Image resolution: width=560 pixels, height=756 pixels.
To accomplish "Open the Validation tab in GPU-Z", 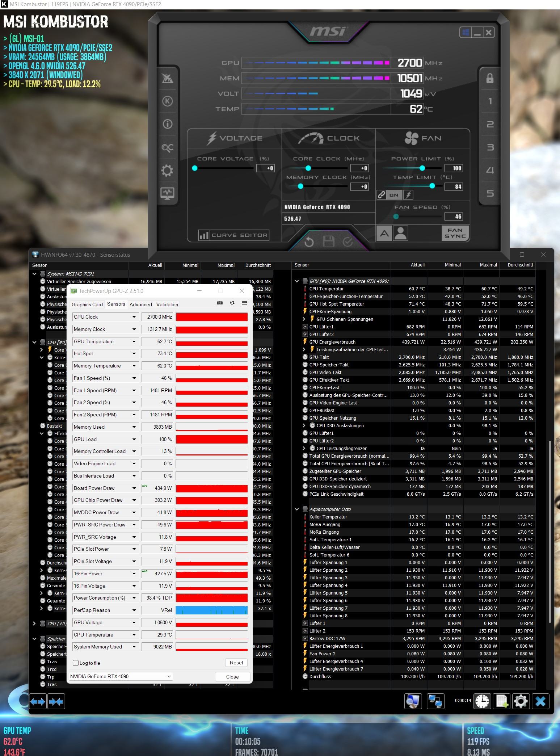I will click(167, 304).
